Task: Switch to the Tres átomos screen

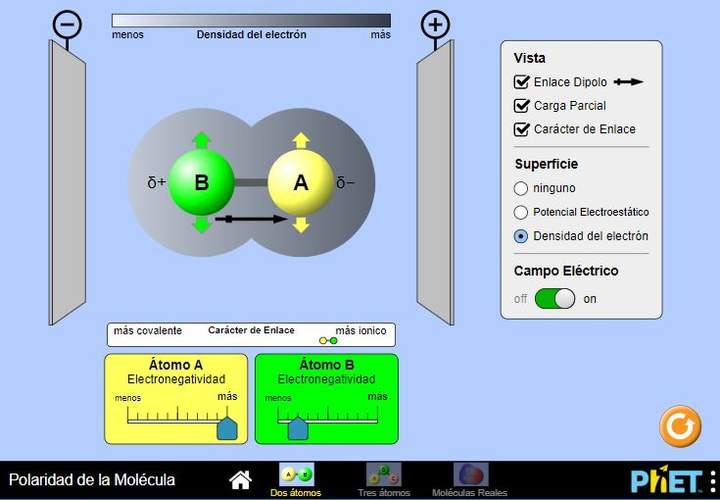Action: click(384, 479)
